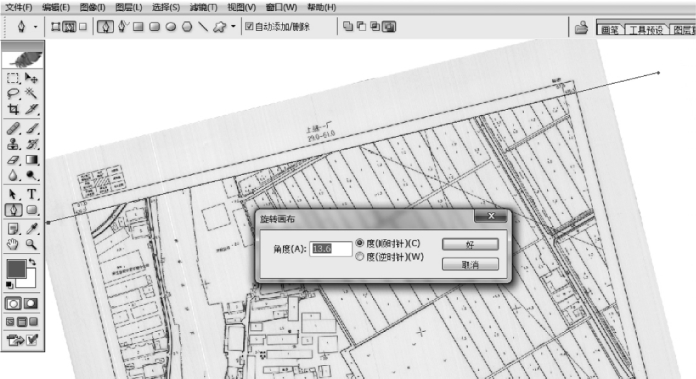This screenshot has height=379, width=696.
Task: Select the Zoom magnifier tool
Action: (x=31, y=244)
